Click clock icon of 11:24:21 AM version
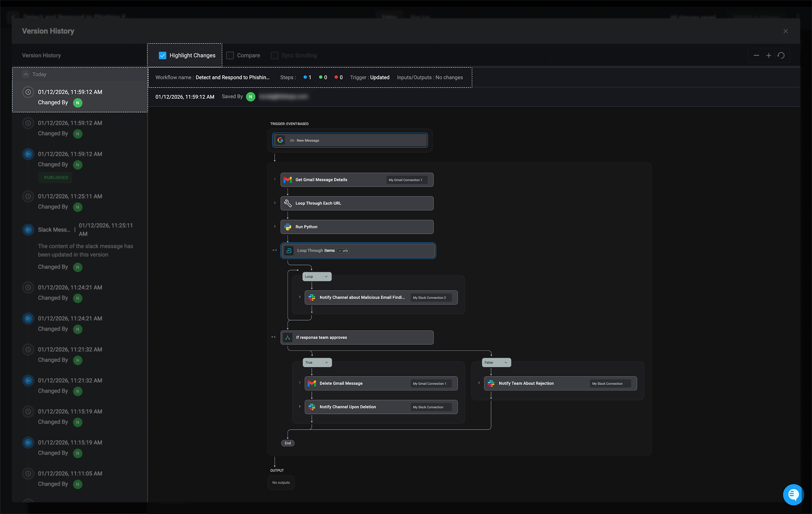812x514 pixels. point(28,288)
